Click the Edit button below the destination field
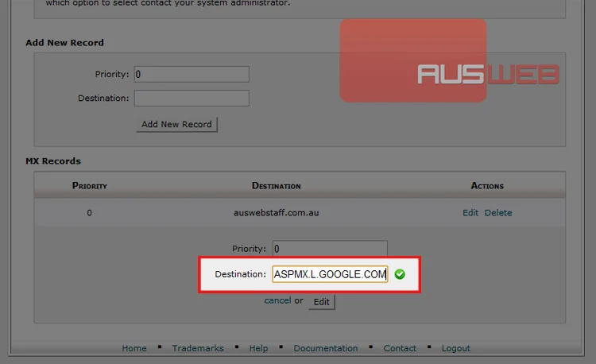The image size is (596, 364). pos(322,302)
